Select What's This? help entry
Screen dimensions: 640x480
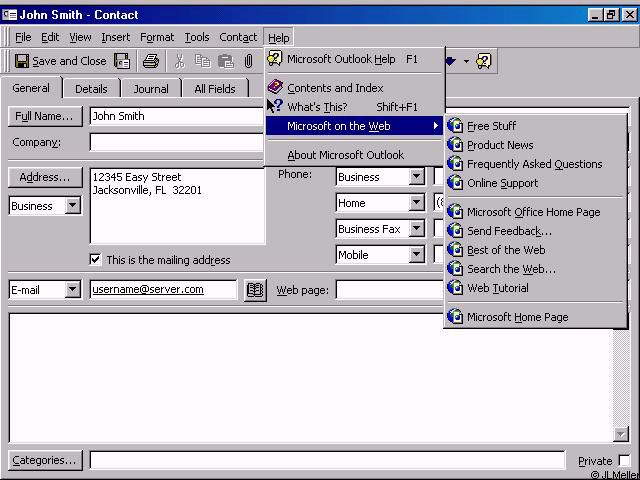[354, 107]
